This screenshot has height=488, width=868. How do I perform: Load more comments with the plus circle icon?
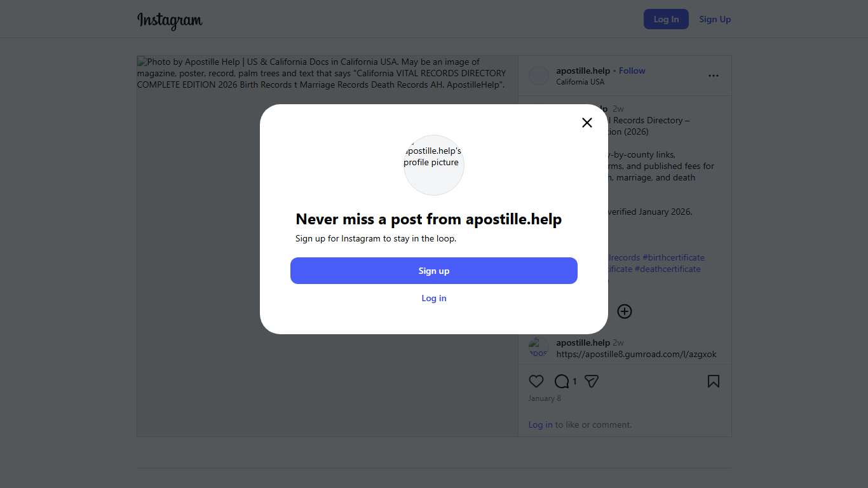625,311
